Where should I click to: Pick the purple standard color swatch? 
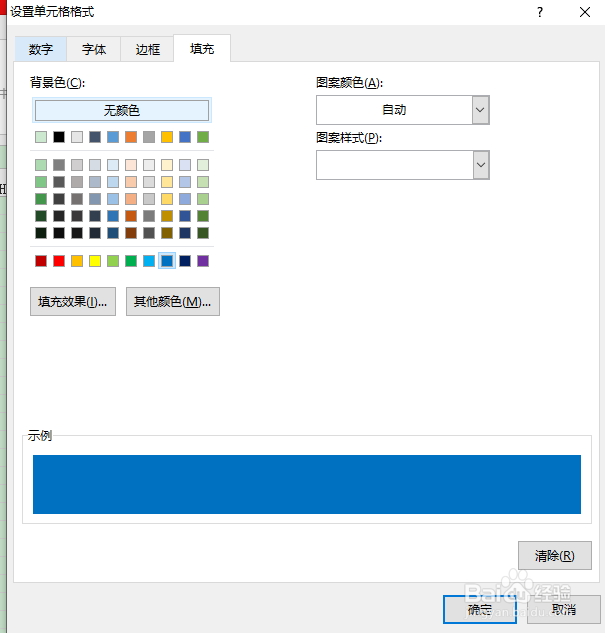coord(203,261)
